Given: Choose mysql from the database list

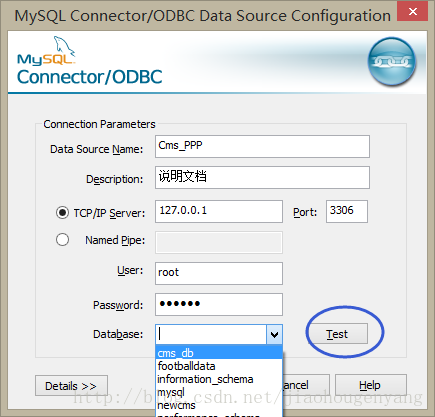Looking at the screenshot, I should (219, 392).
